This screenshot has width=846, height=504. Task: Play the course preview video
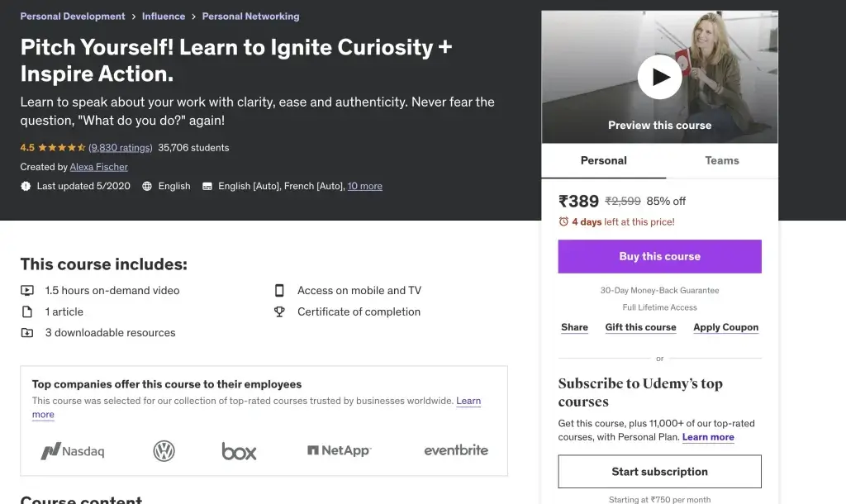659,78
